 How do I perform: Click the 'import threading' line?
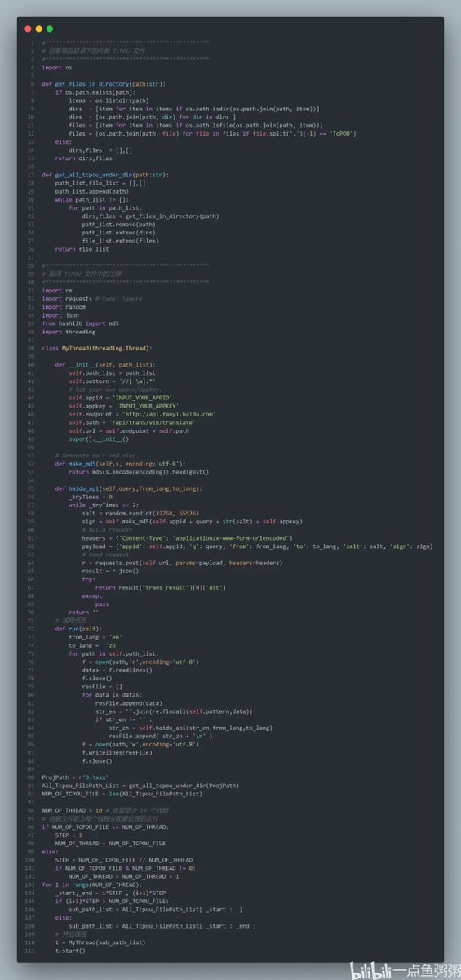[x=69, y=332]
